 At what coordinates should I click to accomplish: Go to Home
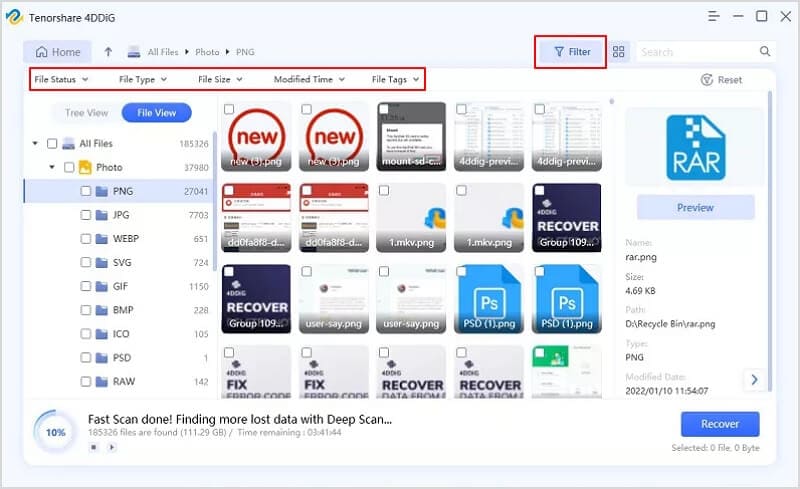pos(58,52)
